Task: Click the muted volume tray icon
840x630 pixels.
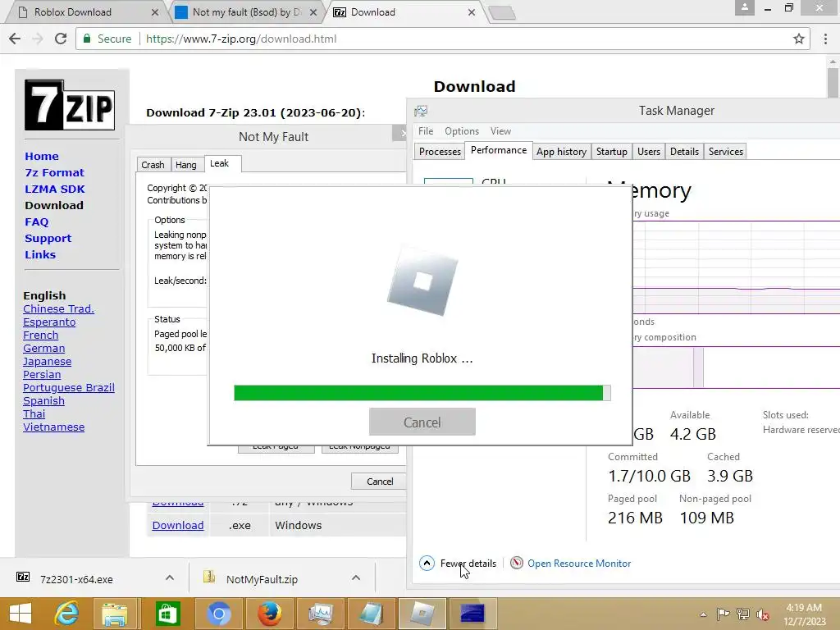Action: 763,614
